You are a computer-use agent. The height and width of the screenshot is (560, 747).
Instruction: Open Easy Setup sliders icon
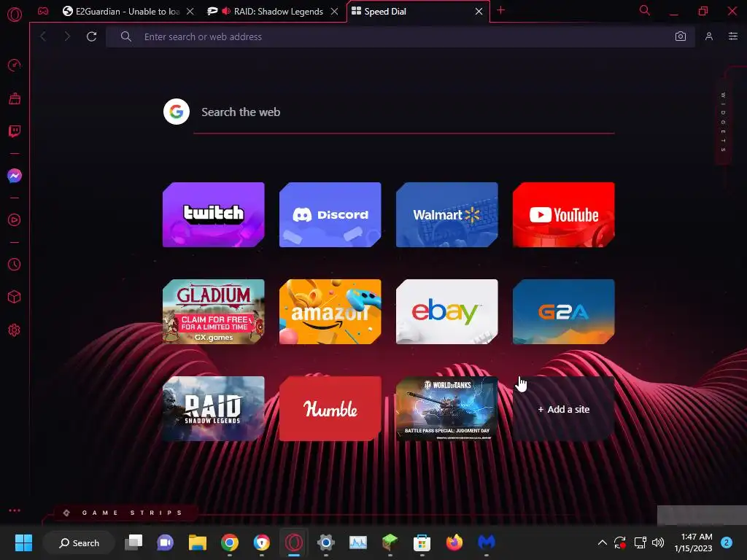[x=733, y=36]
